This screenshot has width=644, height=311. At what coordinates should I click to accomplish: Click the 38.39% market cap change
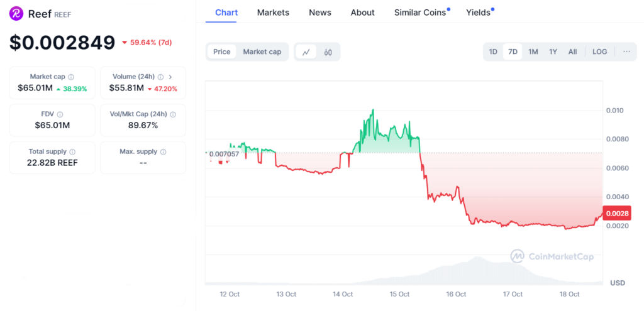tap(72, 89)
